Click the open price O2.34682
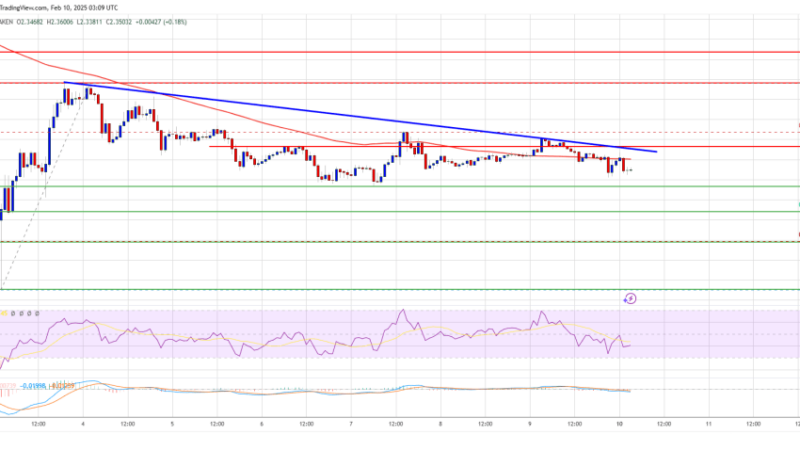800x450 pixels. [x=32, y=22]
